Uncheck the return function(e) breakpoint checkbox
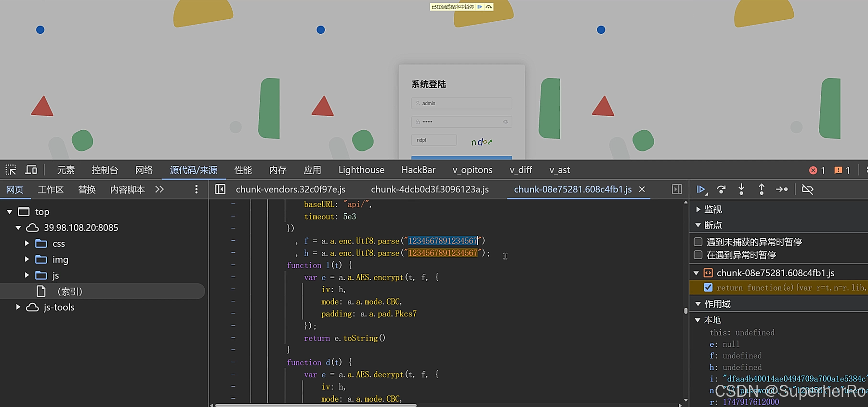Screen dimensions: 868x407 coord(708,287)
